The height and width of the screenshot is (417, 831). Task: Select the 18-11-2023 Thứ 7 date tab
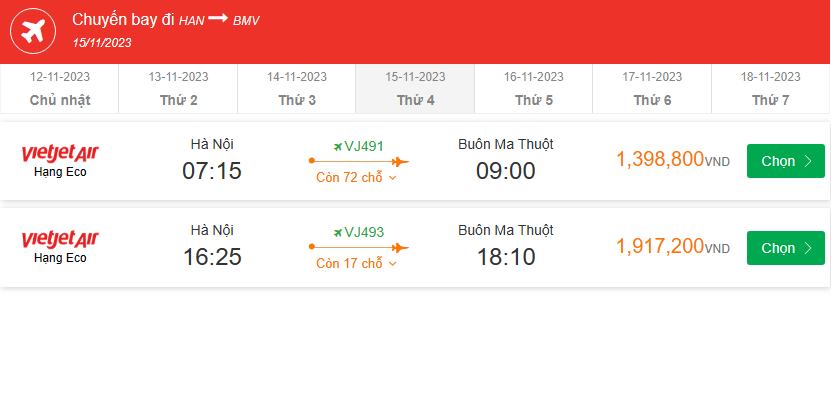(x=770, y=88)
